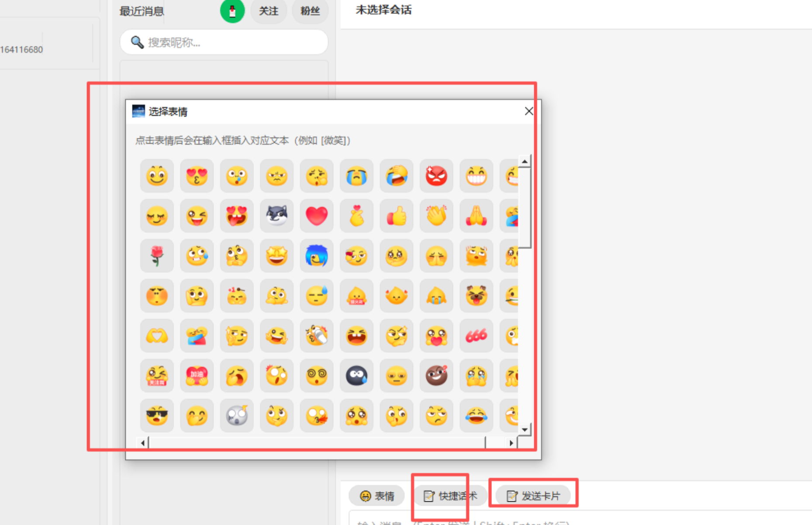
Task: Select the angry red face emoji
Action: [x=436, y=176]
